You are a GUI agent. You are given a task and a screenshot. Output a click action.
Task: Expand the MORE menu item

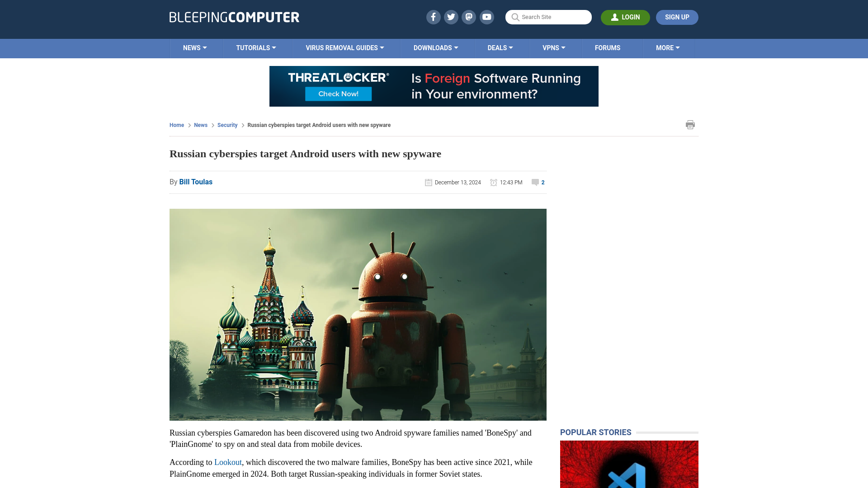pos(668,47)
